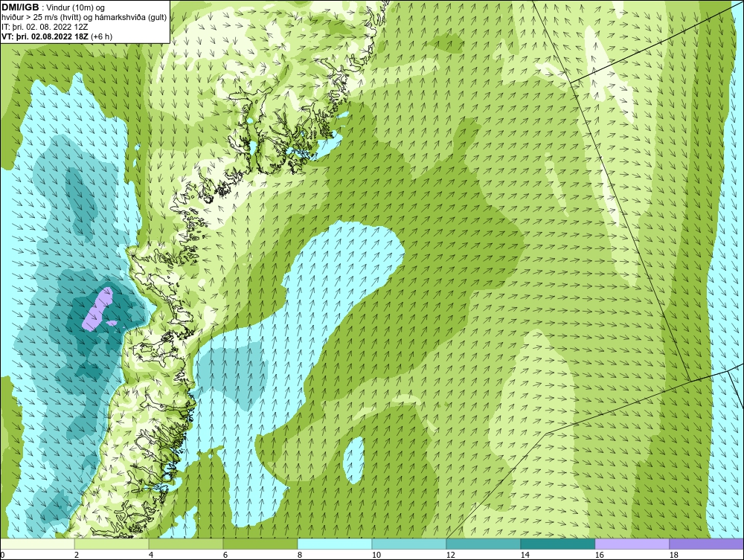The image size is (744, 560).
Task: Click the legend label '12'
Action: coord(450,555)
